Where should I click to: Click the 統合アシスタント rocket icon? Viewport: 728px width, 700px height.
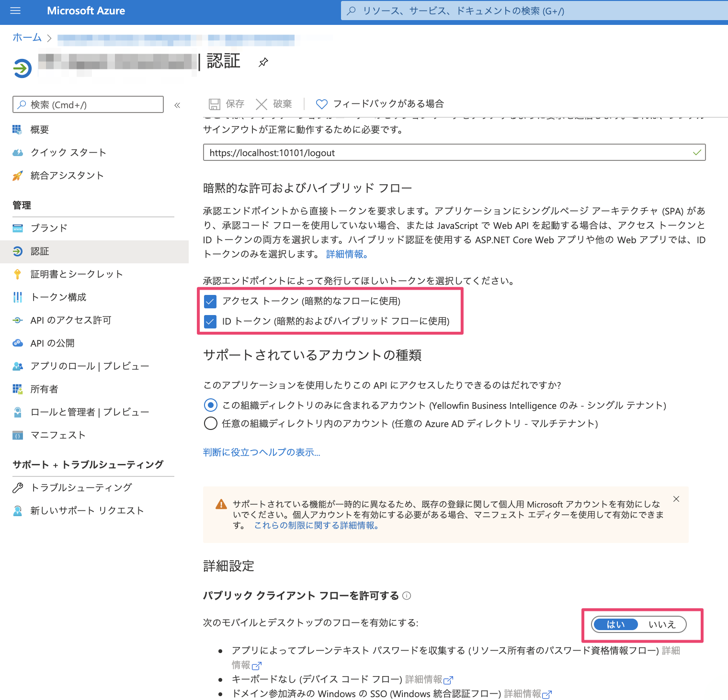click(17, 176)
